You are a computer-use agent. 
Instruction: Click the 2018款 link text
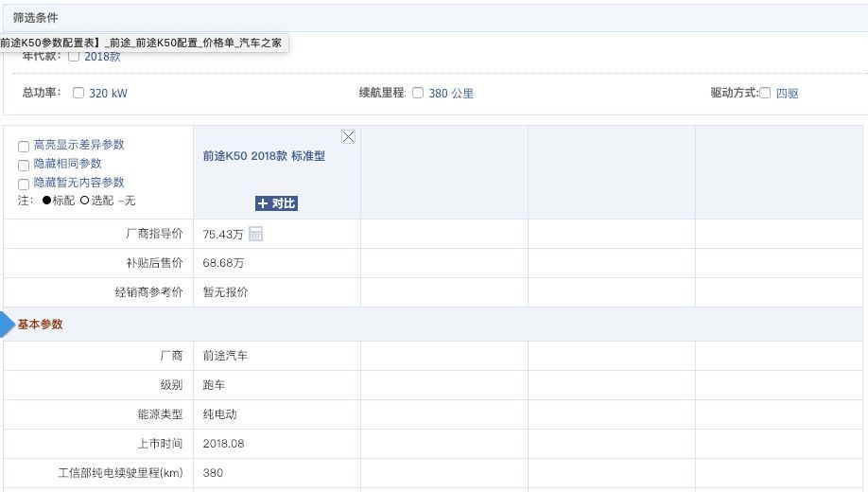[x=102, y=57]
